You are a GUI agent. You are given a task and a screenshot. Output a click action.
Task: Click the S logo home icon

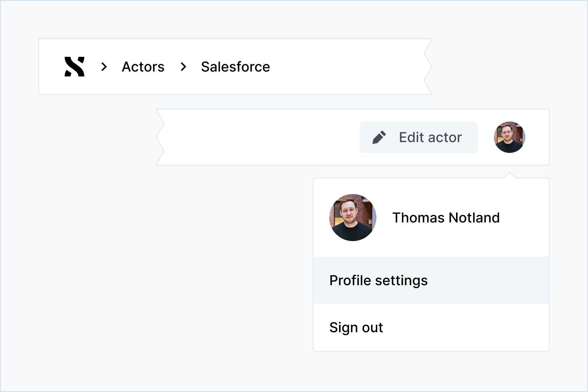tap(74, 67)
